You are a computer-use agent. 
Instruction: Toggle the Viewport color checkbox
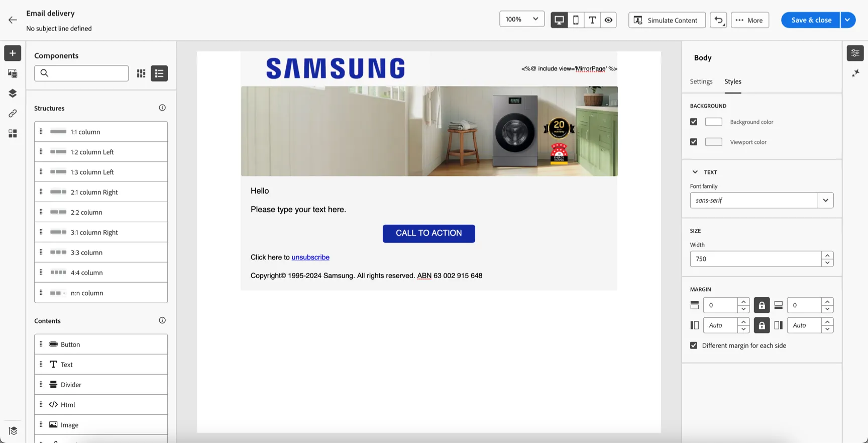pos(694,142)
